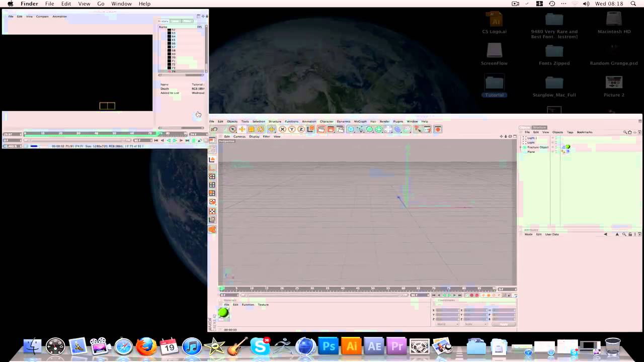The image size is (644, 362).
Task: Click the Picture Viewer zoom percentage field
Action: 12,146
